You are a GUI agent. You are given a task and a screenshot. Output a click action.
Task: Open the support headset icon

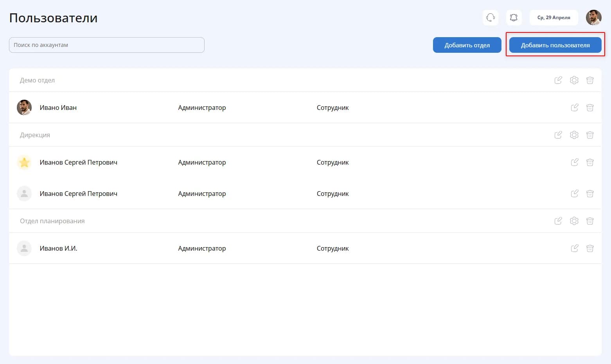coord(491,18)
